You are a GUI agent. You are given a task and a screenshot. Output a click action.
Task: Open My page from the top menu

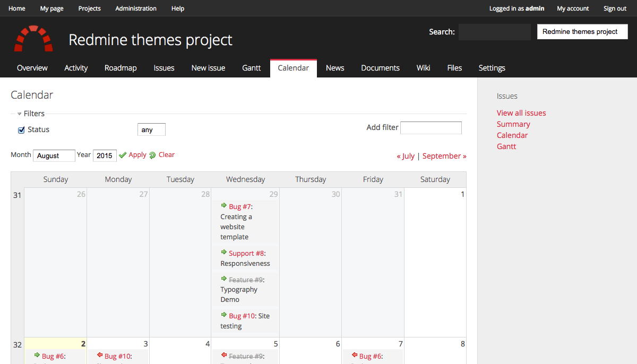click(52, 8)
